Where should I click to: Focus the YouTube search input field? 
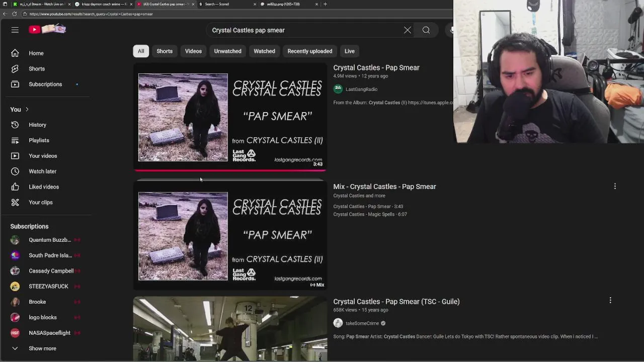304,30
